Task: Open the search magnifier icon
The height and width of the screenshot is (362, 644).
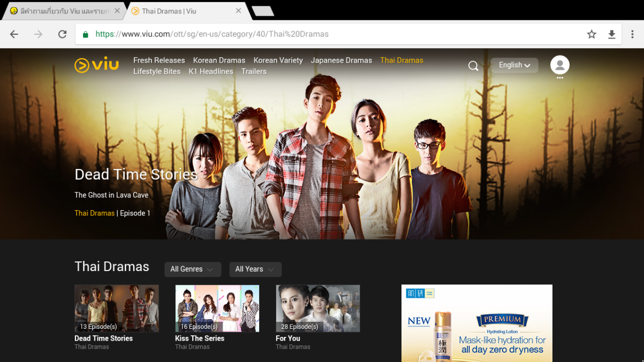Action: click(x=473, y=66)
